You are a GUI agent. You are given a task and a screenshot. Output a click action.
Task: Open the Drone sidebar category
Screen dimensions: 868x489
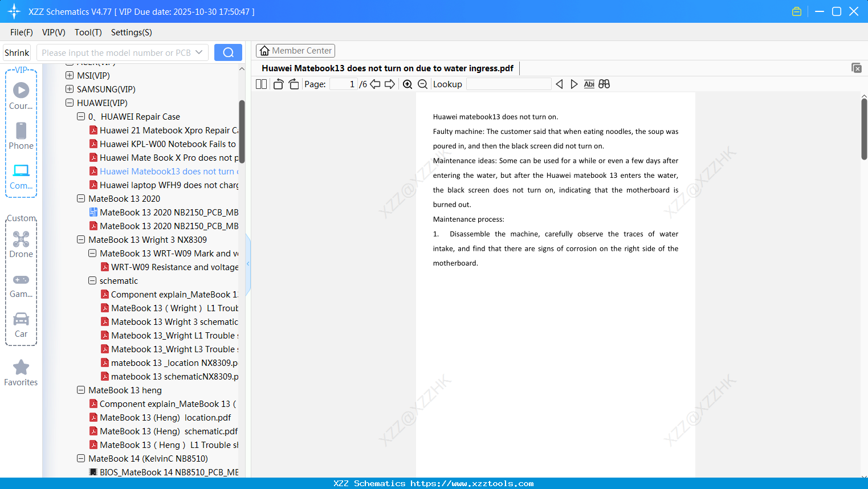[21, 244]
